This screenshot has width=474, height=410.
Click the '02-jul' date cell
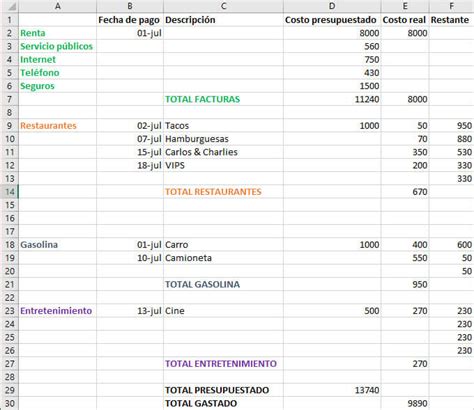point(130,125)
